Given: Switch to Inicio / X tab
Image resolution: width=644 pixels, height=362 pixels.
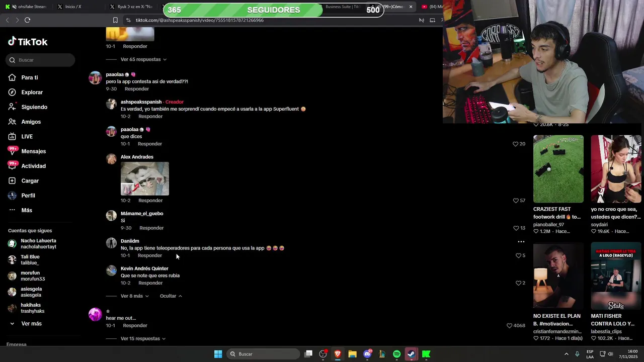Looking at the screenshot, I should 73,7.
